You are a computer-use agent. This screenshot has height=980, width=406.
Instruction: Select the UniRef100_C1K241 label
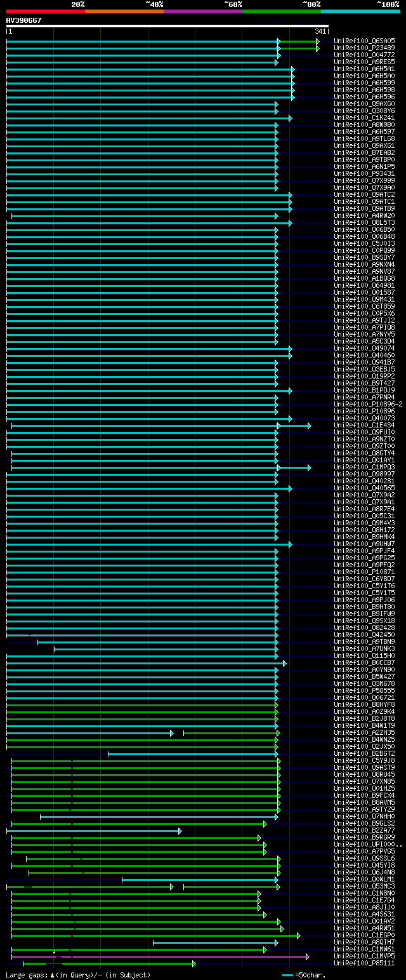click(x=364, y=117)
